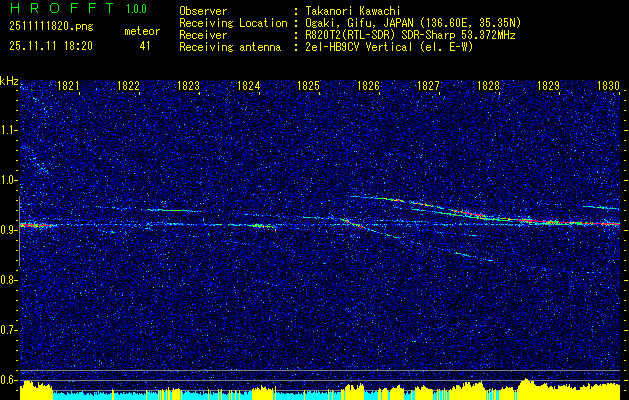Click the Receiving antenna field label
The width and height of the screenshot is (629, 400).
(230, 47)
